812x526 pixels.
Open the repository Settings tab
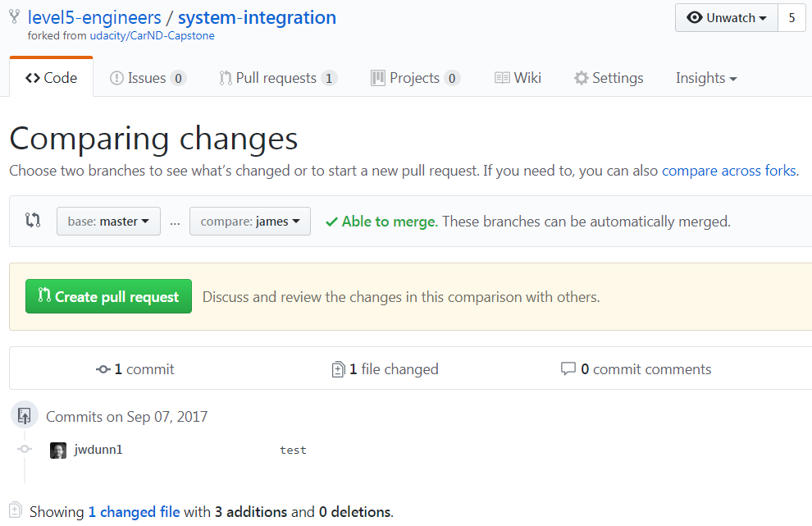tap(609, 78)
